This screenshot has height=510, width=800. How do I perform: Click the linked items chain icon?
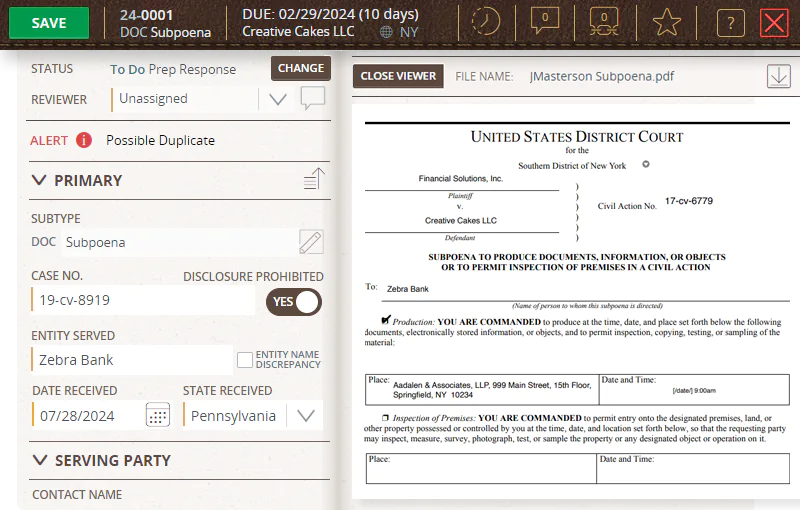(x=602, y=22)
